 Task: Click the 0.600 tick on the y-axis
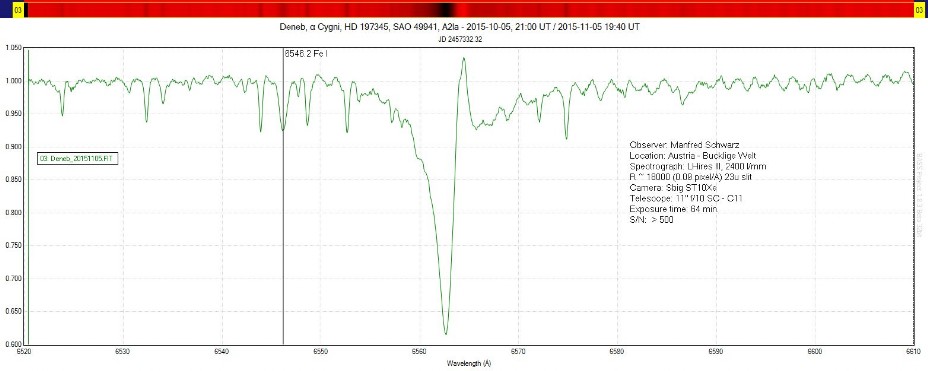click(13, 344)
